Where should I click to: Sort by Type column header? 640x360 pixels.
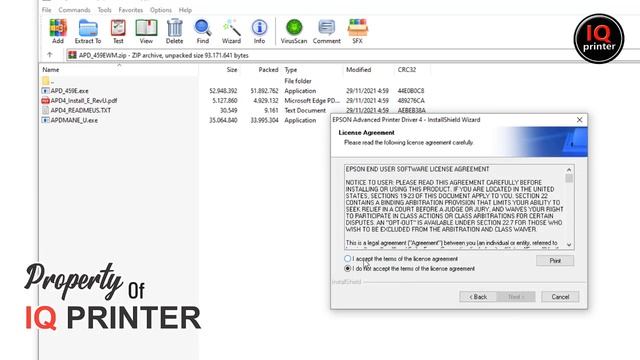pos(291,70)
